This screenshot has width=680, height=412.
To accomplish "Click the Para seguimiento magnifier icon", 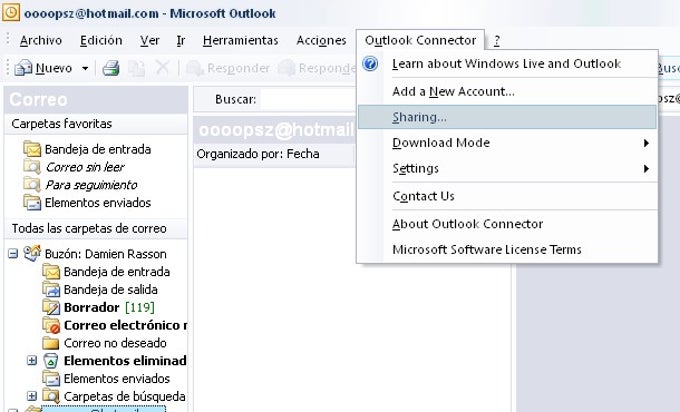I will click(32, 185).
